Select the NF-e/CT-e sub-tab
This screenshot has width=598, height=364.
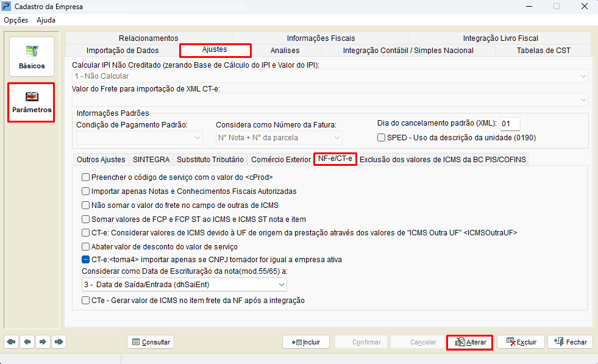[335, 159]
